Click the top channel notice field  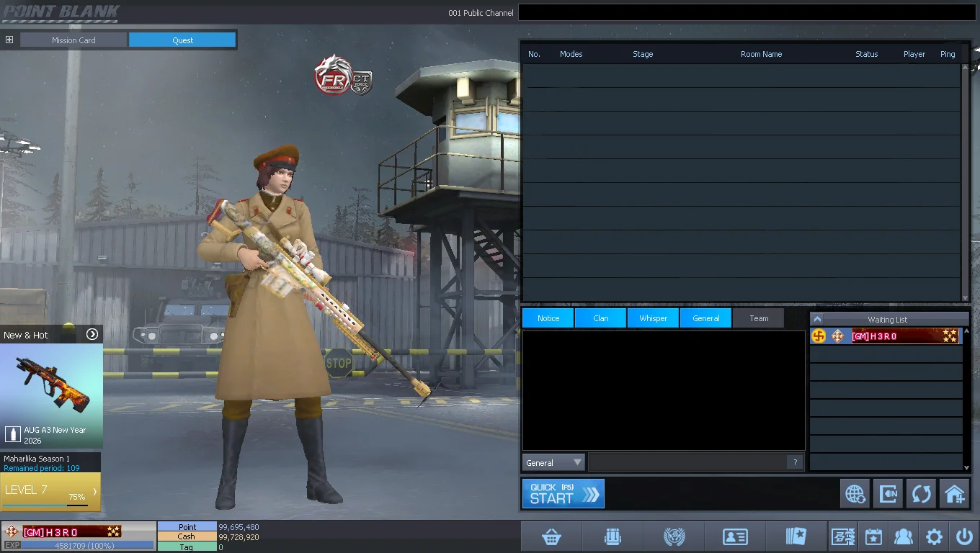[747, 12]
